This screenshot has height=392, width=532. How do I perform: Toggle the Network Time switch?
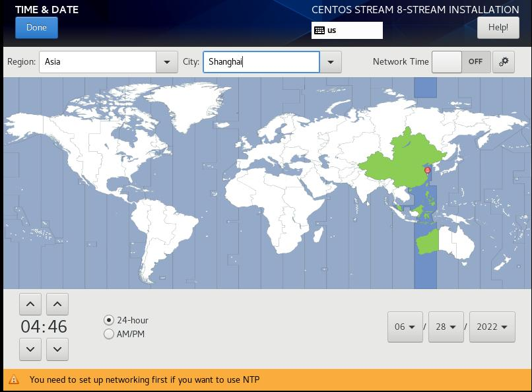click(461, 62)
